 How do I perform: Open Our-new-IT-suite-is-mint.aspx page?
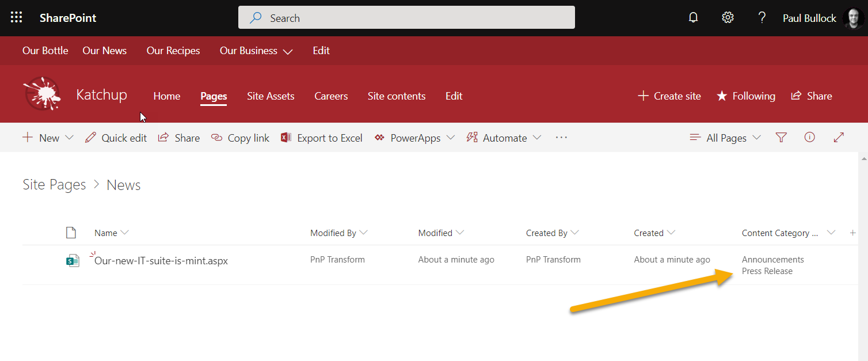pos(161,261)
